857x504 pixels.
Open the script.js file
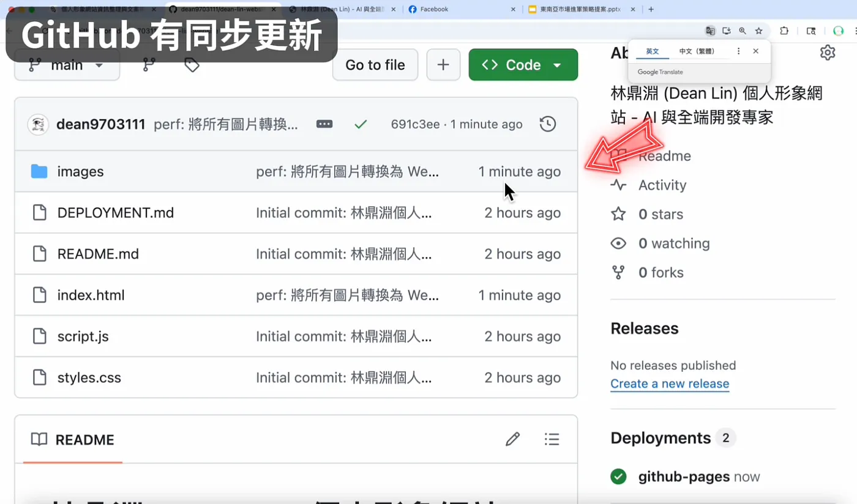tap(83, 336)
